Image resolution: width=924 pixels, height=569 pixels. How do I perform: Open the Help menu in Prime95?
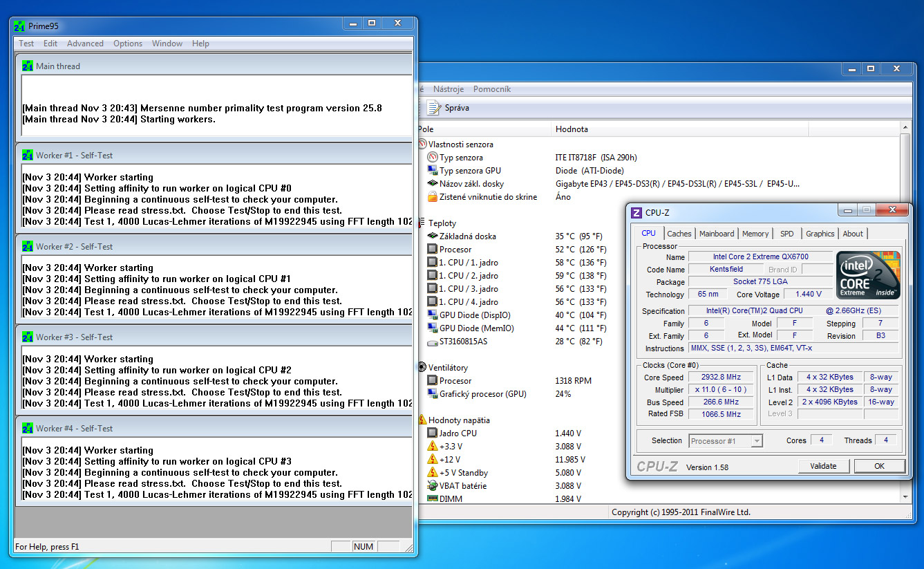coord(200,44)
